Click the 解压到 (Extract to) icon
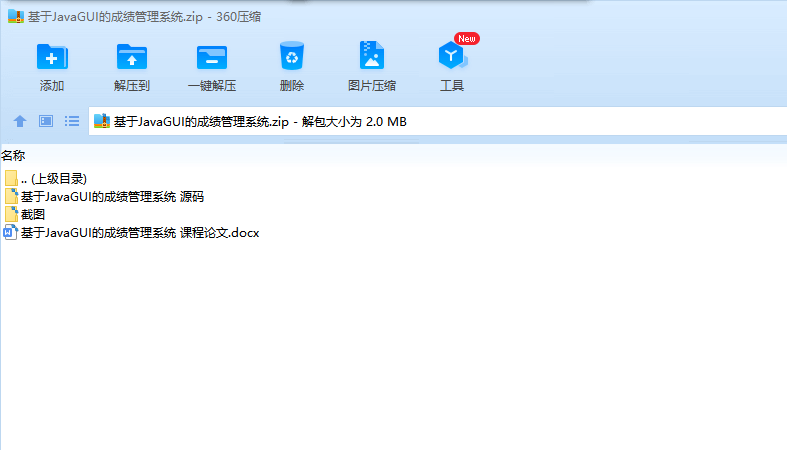This screenshot has width=787, height=450. (132, 56)
